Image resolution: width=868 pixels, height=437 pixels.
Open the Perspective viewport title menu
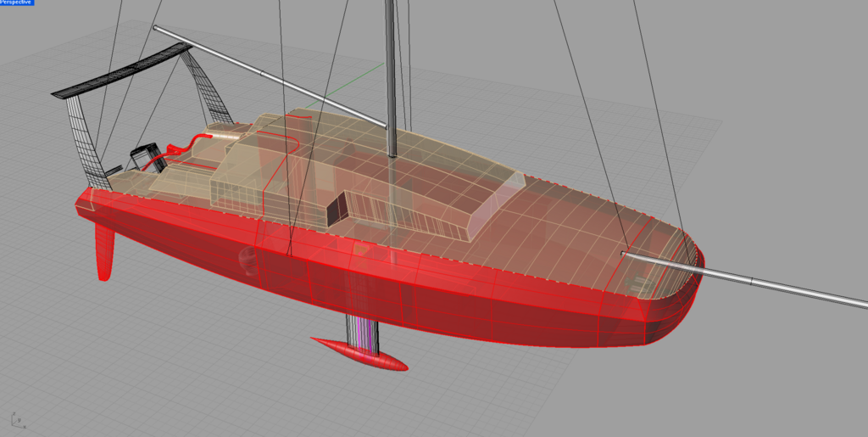[x=17, y=3]
